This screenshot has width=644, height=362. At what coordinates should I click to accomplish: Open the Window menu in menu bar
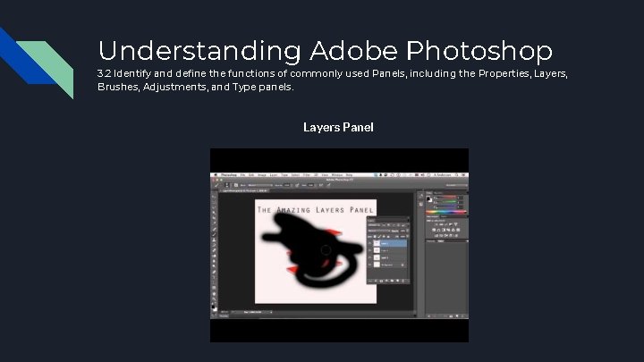[337, 175]
